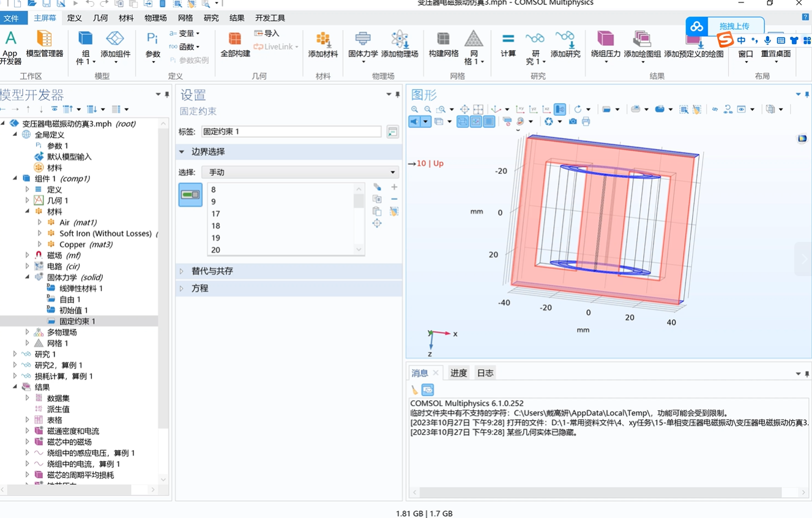Viewport: 812px width, 518px height.
Task: Click the Sogou input method icon
Action: pos(726,40)
